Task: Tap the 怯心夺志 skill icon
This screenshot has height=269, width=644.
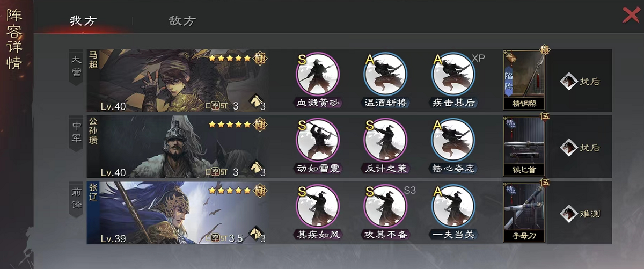Action: coord(452,140)
